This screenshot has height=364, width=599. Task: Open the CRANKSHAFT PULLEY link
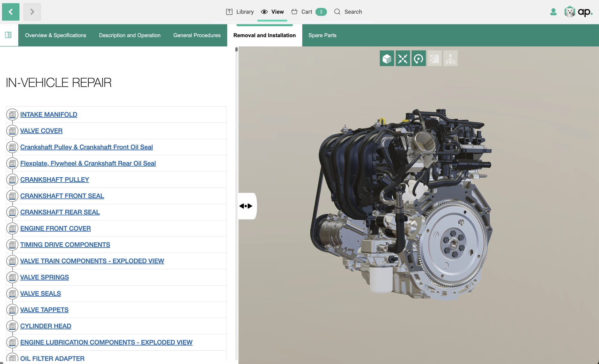pyautogui.click(x=55, y=180)
